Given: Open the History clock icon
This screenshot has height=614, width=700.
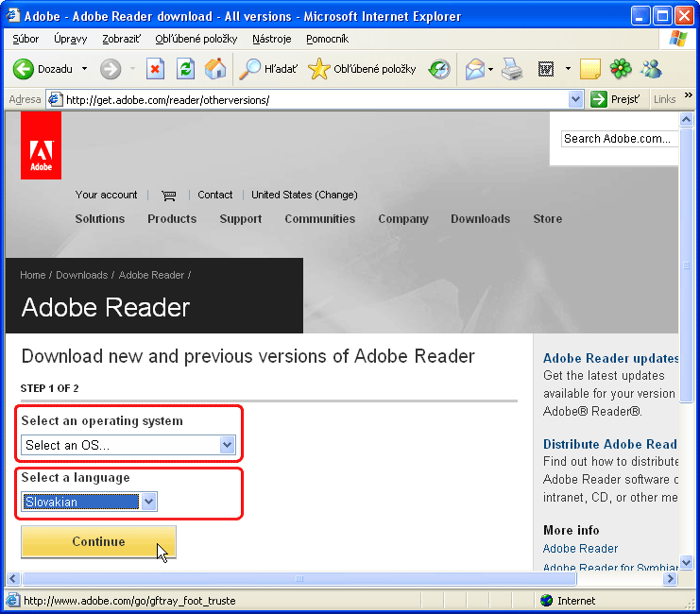Looking at the screenshot, I should coord(439,69).
